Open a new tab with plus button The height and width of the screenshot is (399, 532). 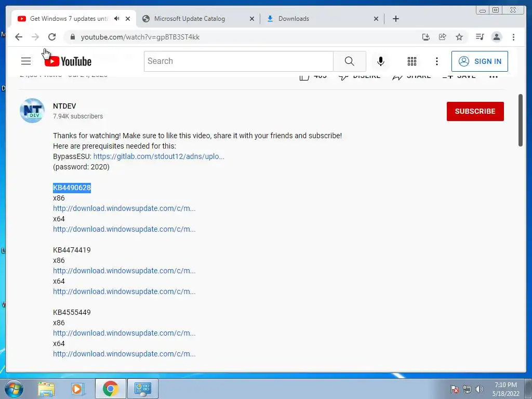pos(395,19)
